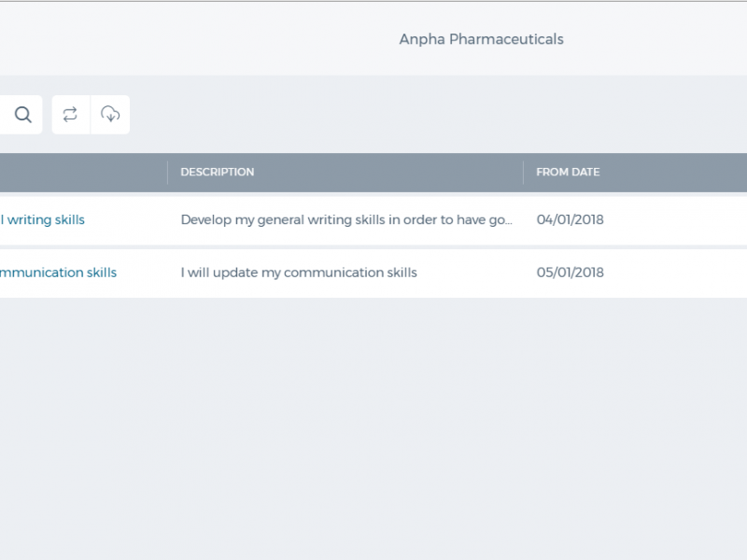Screen dimensions: 747x560
Task: Click the 05/01/2018 from date cell
Action: click(x=570, y=273)
